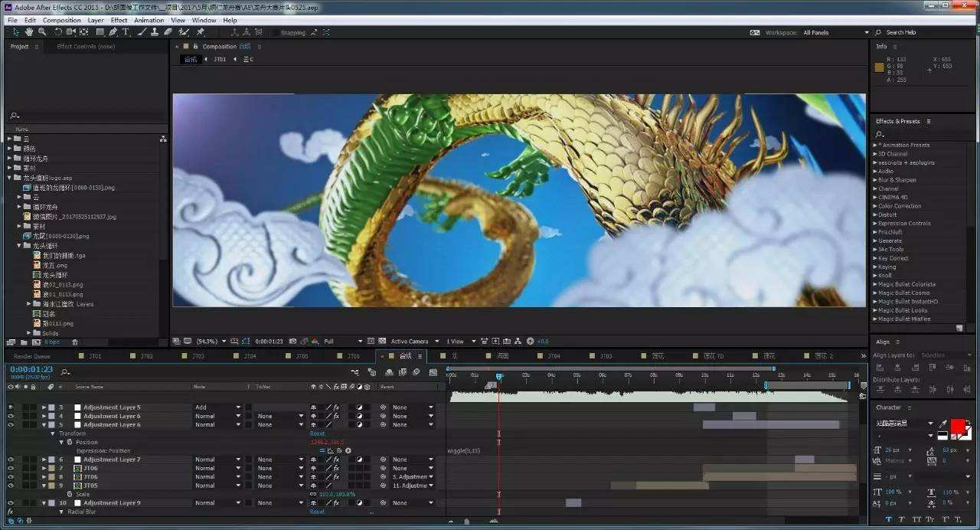The height and width of the screenshot is (530, 980).
Task: Select the Hand tool
Action: (x=29, y=32)
